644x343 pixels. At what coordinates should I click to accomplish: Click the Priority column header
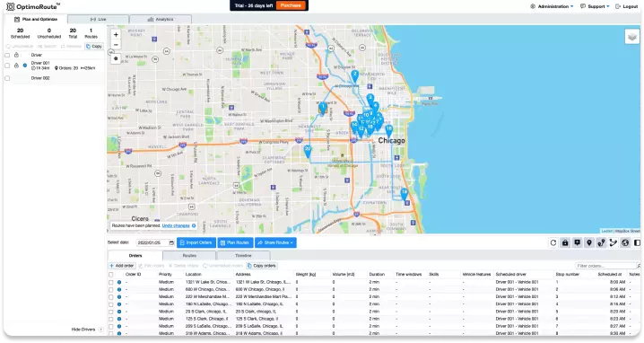coord(165,275)
